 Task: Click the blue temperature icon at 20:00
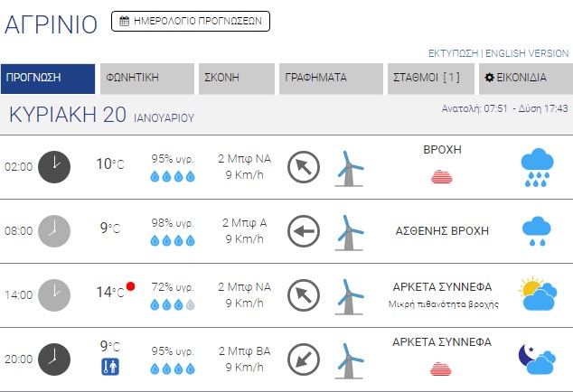click(x=110, y=367)
